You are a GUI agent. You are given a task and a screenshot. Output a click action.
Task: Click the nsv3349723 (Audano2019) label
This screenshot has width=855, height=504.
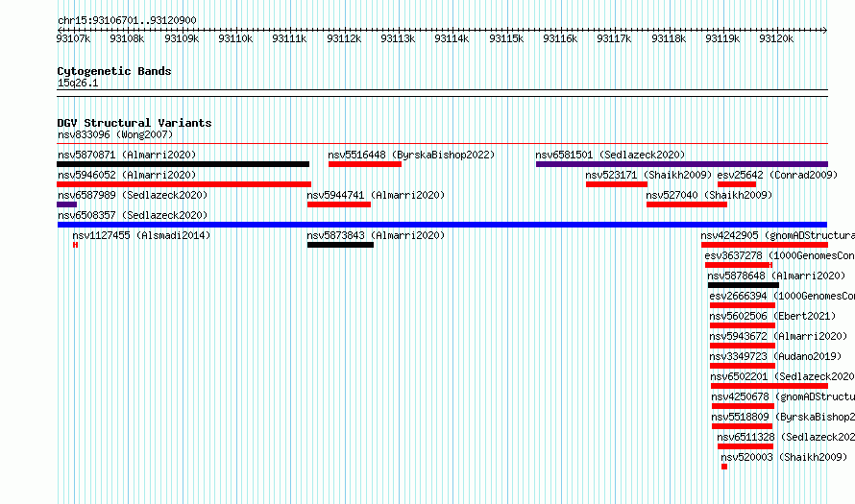click(775, 356)
